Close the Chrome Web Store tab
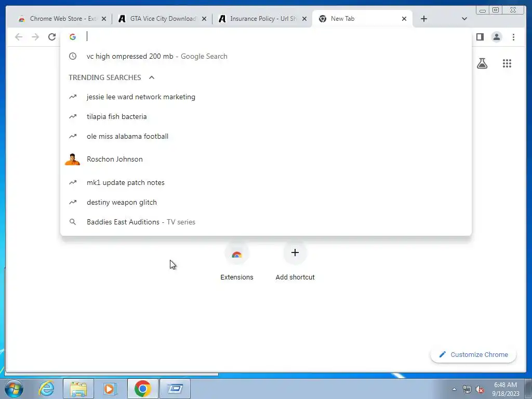 pyautogui.click(x=104, y=19)
